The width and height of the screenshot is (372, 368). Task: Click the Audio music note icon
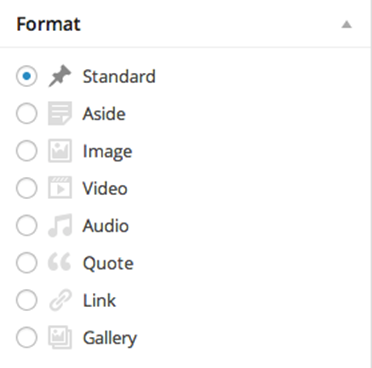(60, 226)
